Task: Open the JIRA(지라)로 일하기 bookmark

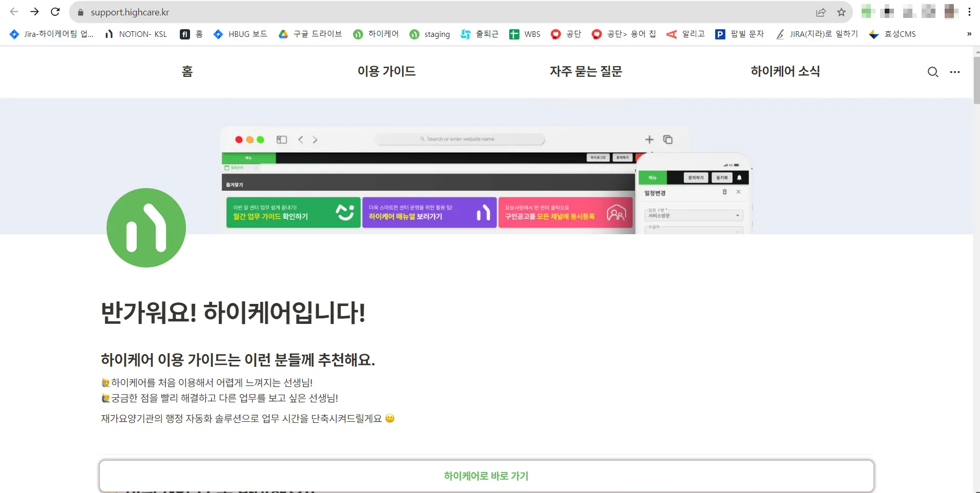Action: pos(817,34)
